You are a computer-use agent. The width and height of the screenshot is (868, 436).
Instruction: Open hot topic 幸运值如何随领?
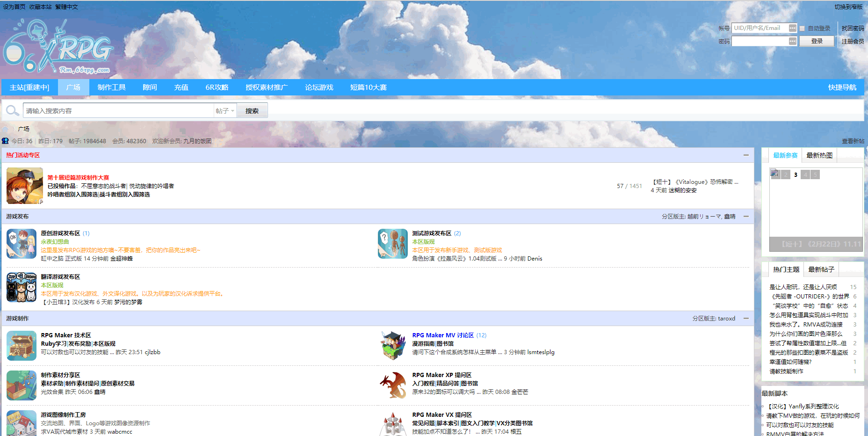click(x=790, y=362)
